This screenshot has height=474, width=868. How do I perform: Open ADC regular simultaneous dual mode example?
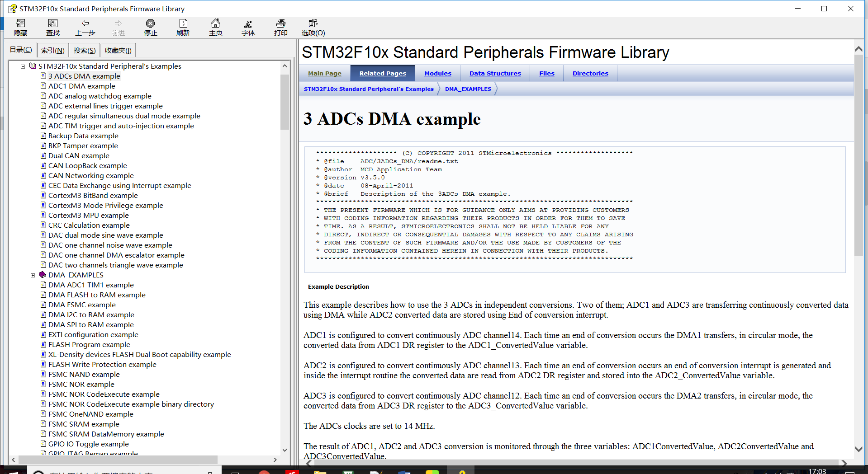click(124, 116)
